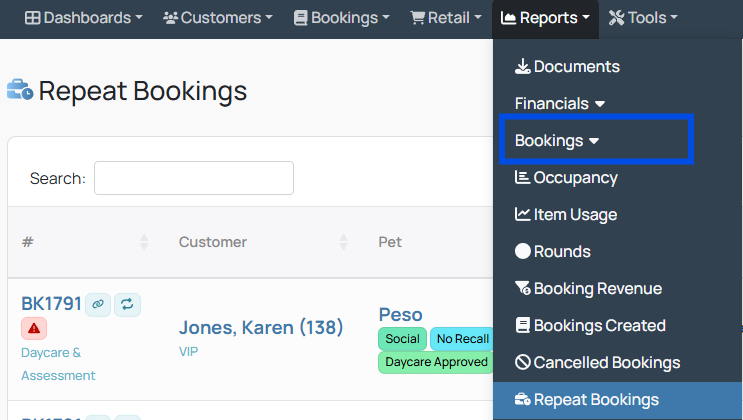
Task: Open the Bookings Created report
Action: tap(617, 326)
